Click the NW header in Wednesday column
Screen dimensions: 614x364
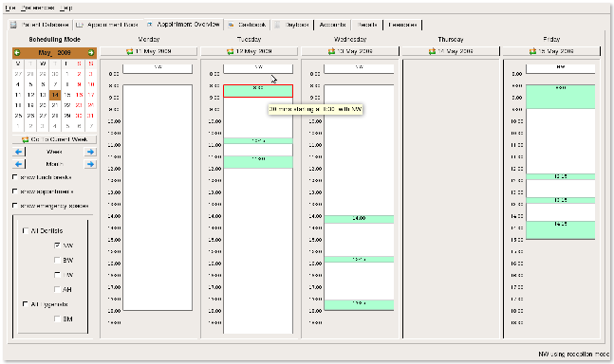click(359, 69)
